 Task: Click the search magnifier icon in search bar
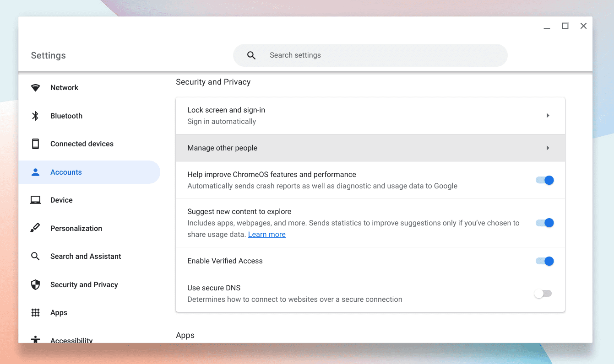coord(251,55)
